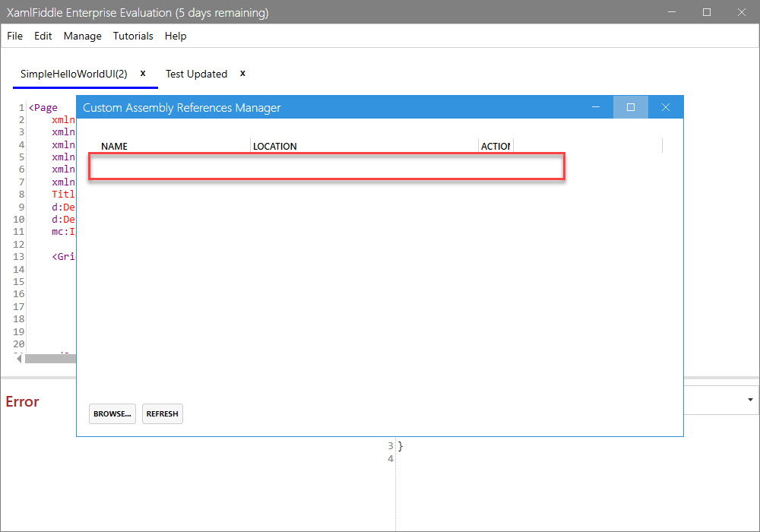
Task: Close the XamlFiddle main window
Action: click(x=742, y=12)
